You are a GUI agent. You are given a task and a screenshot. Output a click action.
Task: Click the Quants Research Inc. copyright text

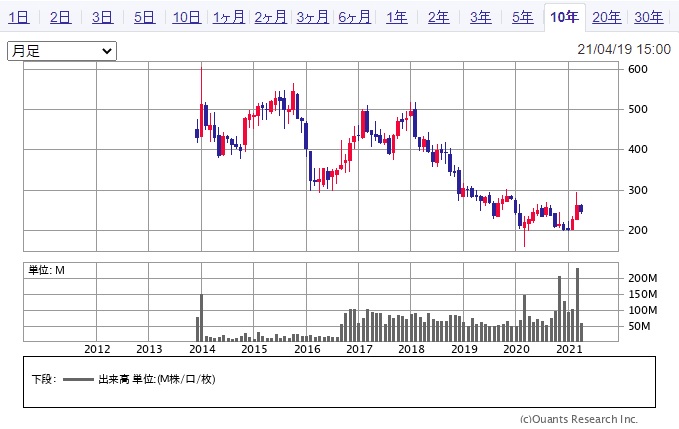coord(579,419)
